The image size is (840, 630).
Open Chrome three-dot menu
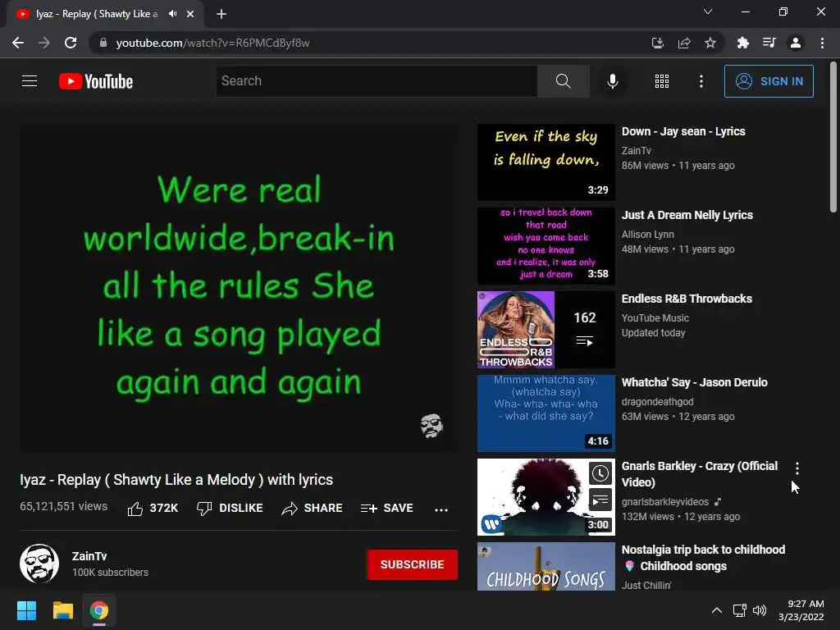coord(822,43)
